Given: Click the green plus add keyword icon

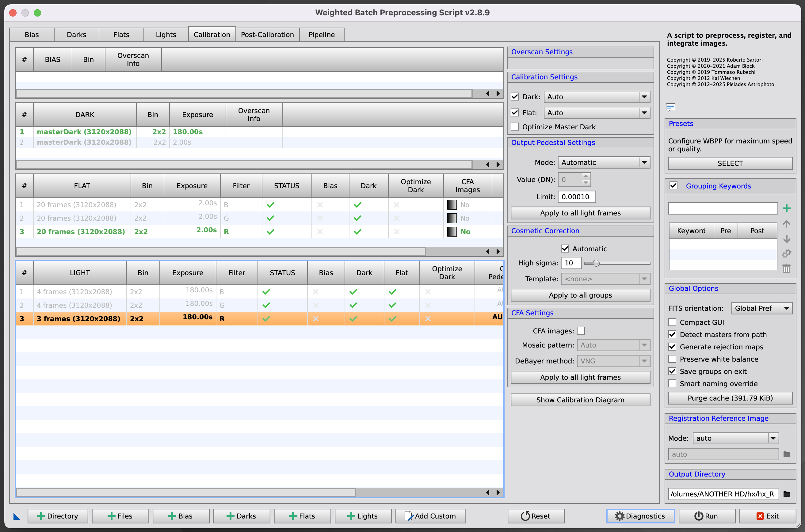Looking at the screenshot, I should (x=786, y=208).
